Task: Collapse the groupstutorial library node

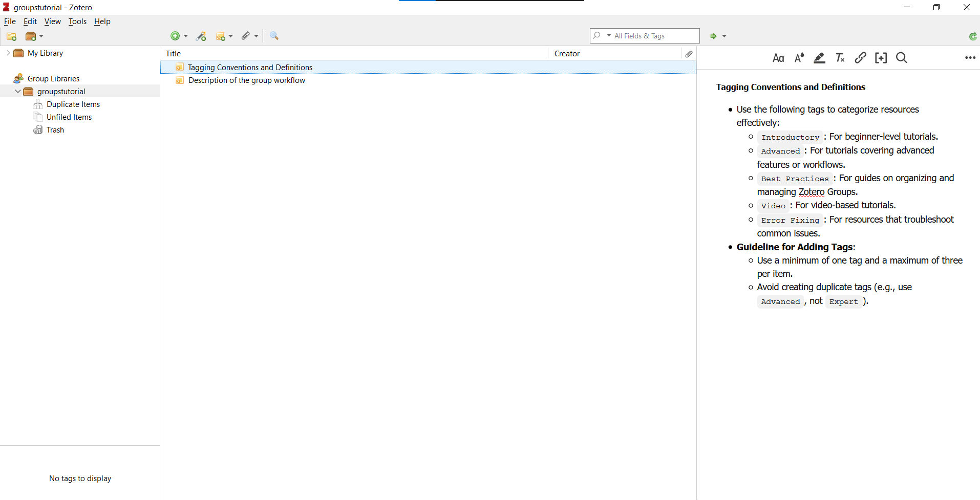Action: pos(18,91)
